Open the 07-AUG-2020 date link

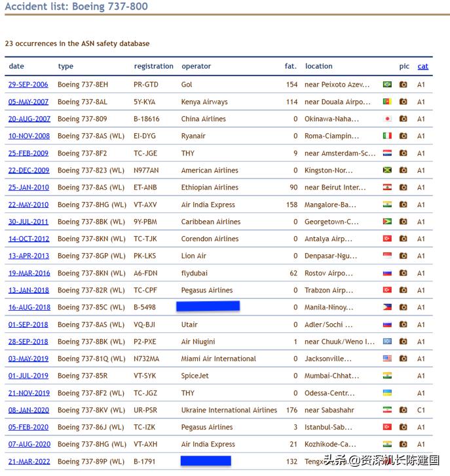click(29, 444)
